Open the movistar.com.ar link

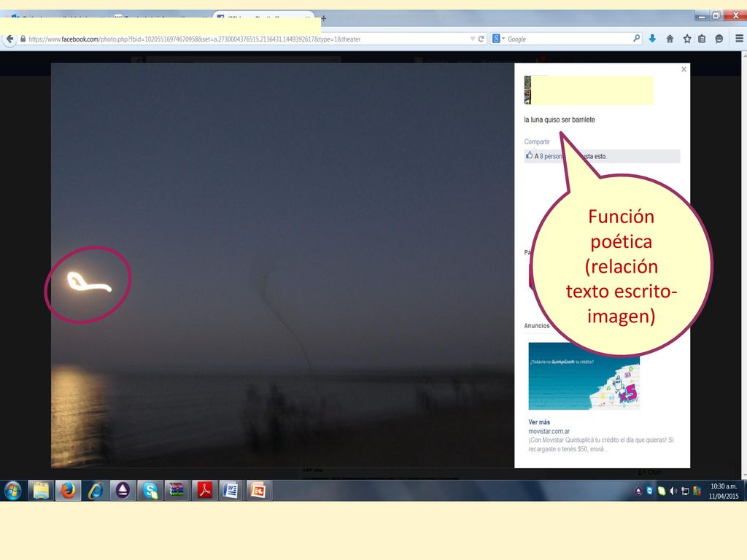pos(549,432)
